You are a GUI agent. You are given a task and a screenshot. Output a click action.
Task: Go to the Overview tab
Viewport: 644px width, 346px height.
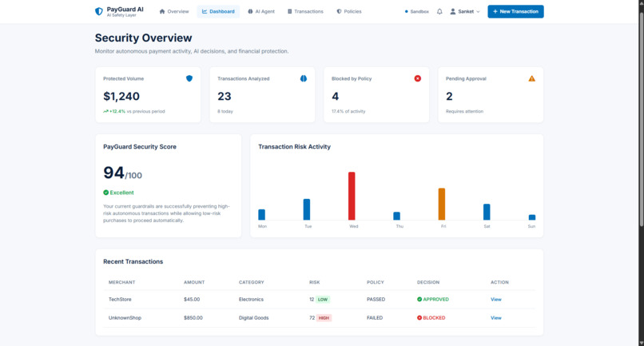pos(173,11)
